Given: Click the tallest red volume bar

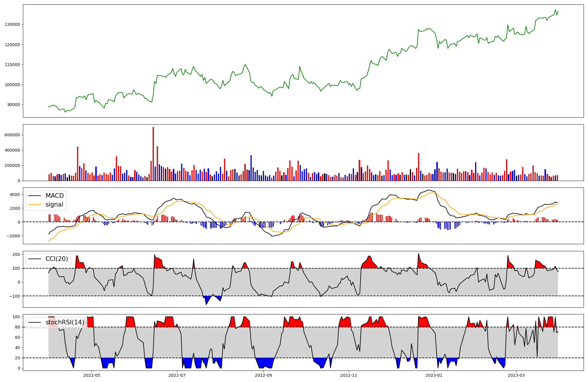Looking at the screenshot, I should coord(153,153).
